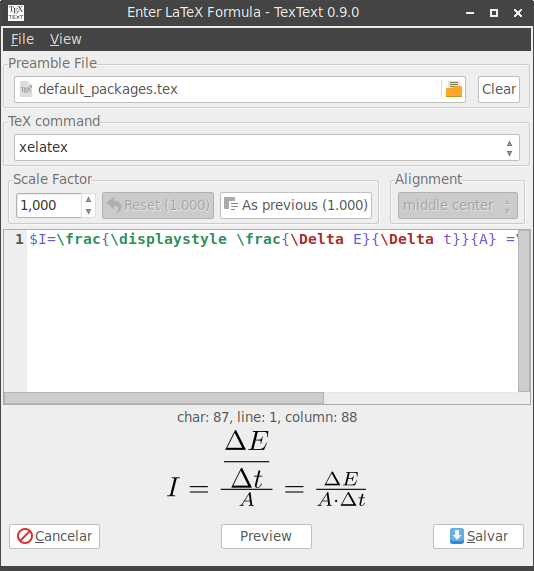Click the TeX file icon beside default_packages.tex
534x571 pixels.
26,89
